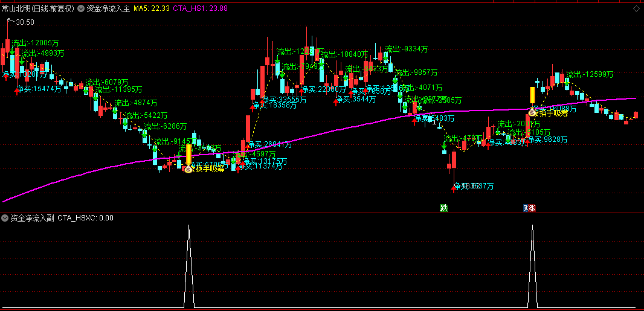This screenshot has height=311, width=644.
Task: Click the MA5: 22.33 legend value
Action: pyautogui.click(x=152, y=8)
